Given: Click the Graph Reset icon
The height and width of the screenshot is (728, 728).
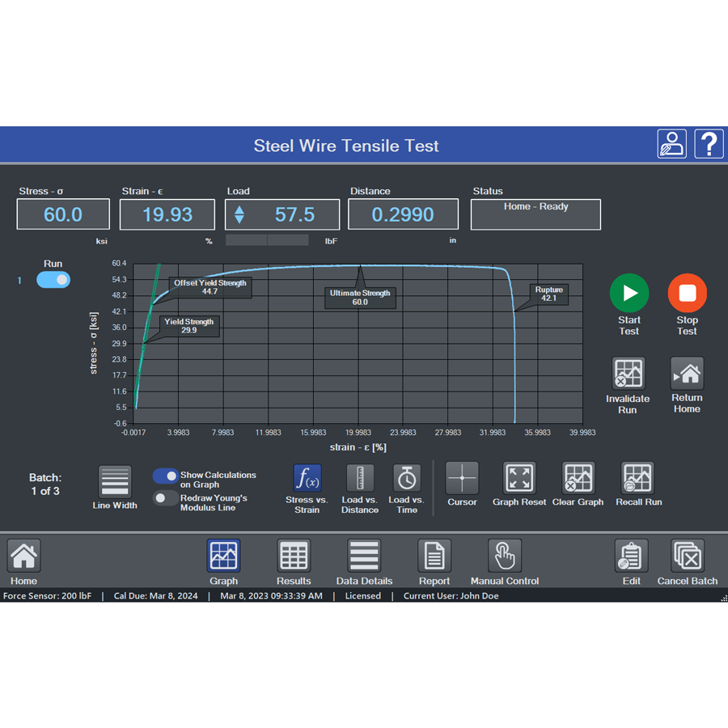Looking at the screenshot, I should click(519, 478).
